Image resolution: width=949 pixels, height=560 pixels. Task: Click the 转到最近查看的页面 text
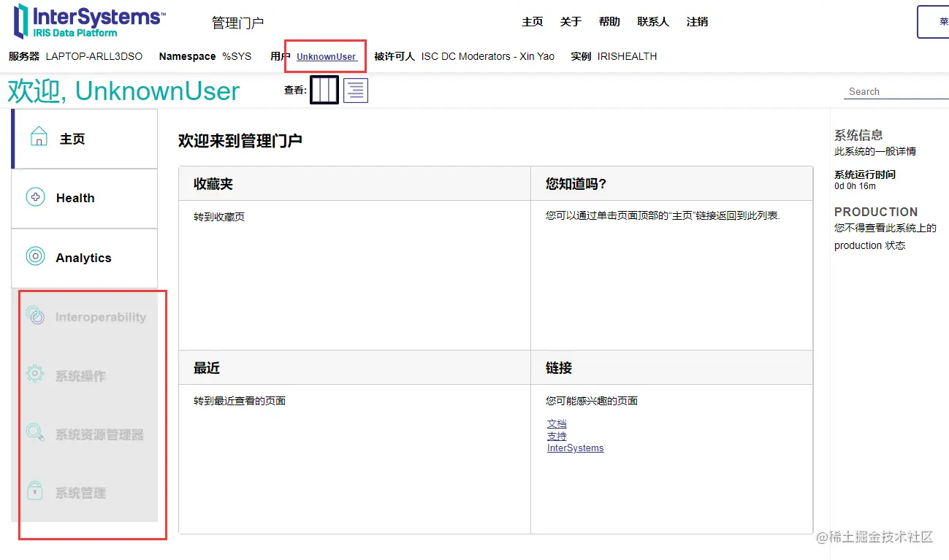tap(240, 401)
